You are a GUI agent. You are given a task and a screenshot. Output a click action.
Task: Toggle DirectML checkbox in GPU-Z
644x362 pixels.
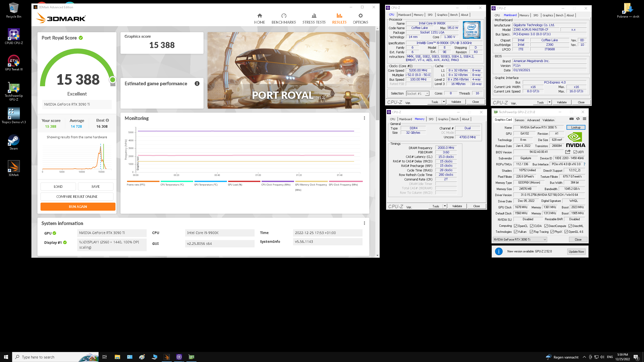pyautogui.click(x=570, y=226)
